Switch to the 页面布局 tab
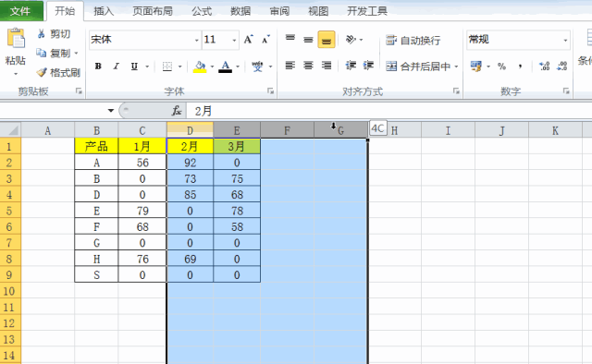 pos(153,11)
